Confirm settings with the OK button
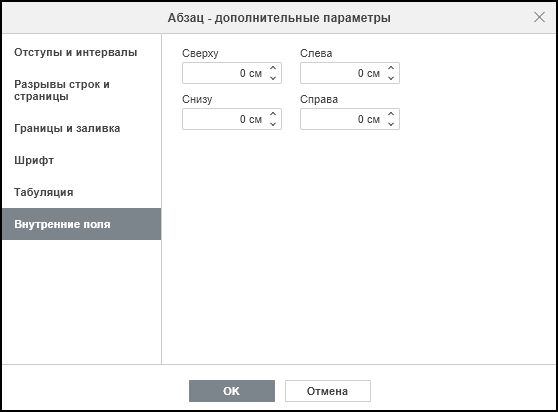Image resolution: width=558 pixels, height=412 pixels. coord(232,391)
